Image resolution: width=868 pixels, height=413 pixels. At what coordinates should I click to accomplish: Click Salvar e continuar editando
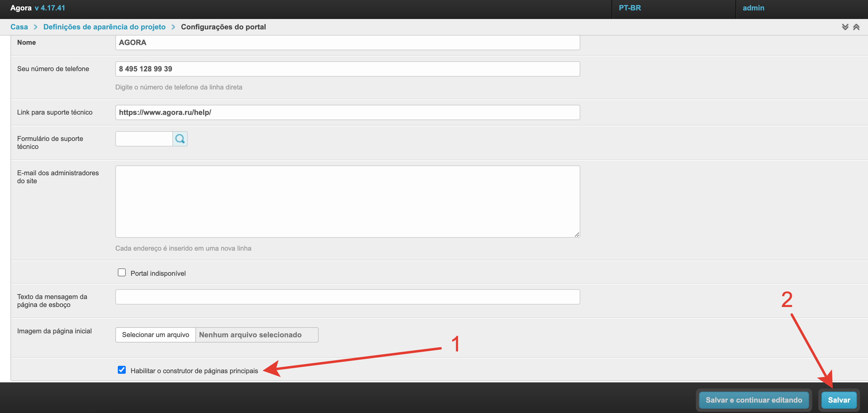coord(753,400)
